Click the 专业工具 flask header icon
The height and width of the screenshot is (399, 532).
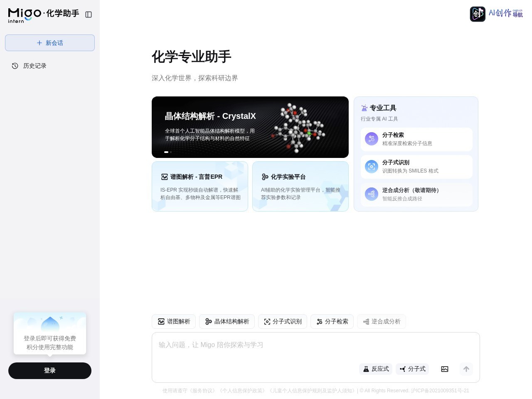[x=364, y=108]
